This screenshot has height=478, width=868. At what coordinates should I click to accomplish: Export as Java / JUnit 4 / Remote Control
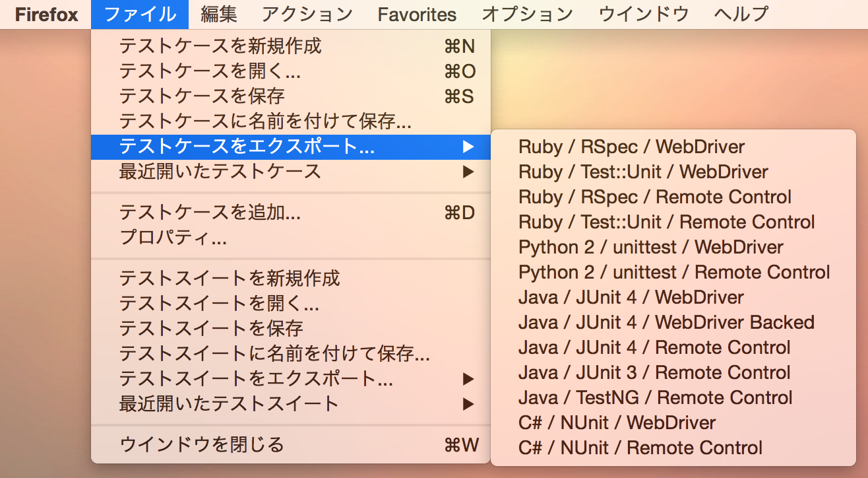[x=673, y=347]
